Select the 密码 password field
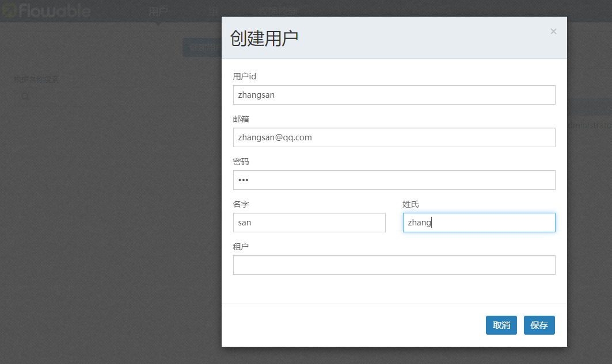Viewport: 612px width, 364px height. [x=394, y=180]
